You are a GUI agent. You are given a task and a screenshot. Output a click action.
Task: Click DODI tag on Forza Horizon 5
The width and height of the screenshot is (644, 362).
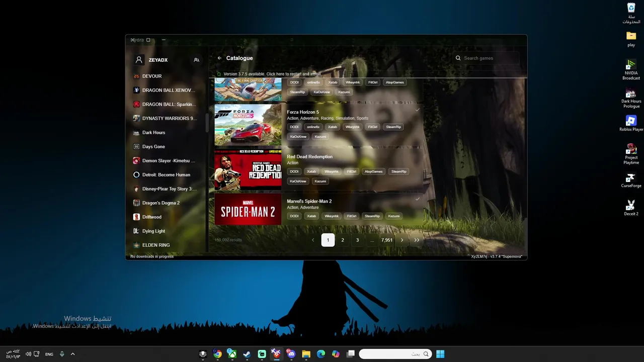(x=294, y=127)
